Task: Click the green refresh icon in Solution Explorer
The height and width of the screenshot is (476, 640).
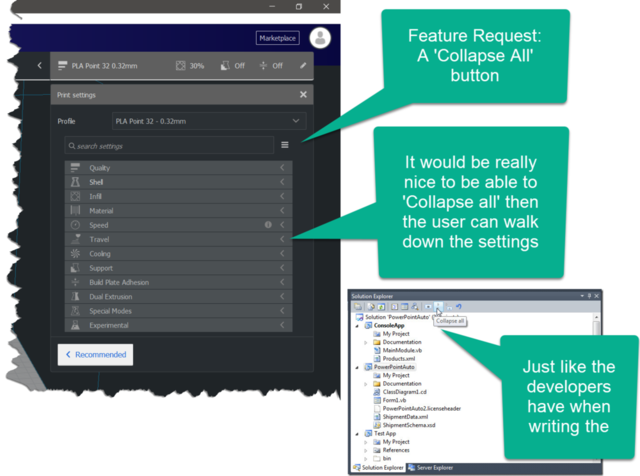Action: tap(381, 307)
